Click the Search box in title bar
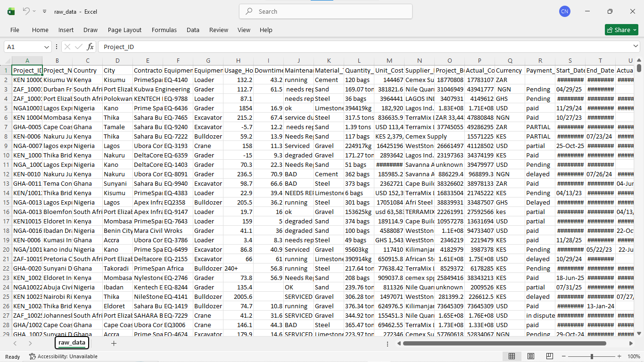 pyautogui.click(x=326, y=11)
